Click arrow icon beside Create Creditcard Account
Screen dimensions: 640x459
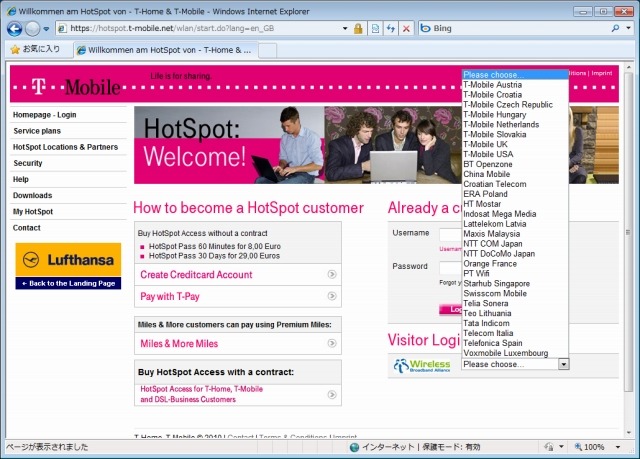(x=332, y=274)
